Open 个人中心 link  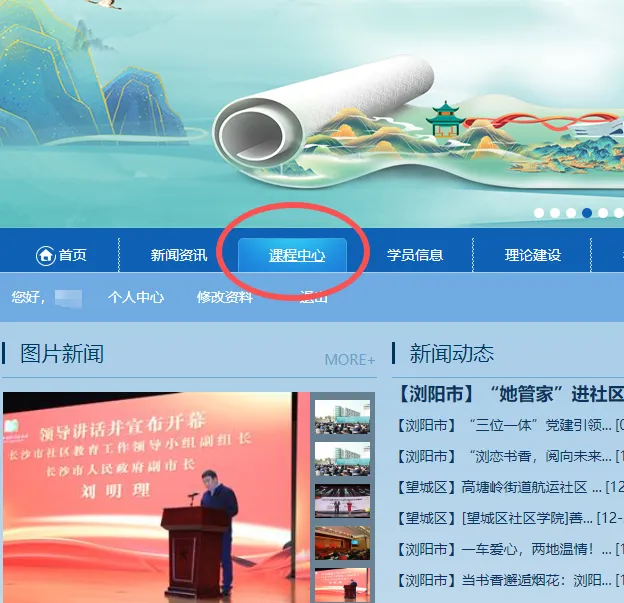pyautogui.click(x=136, y=297)
